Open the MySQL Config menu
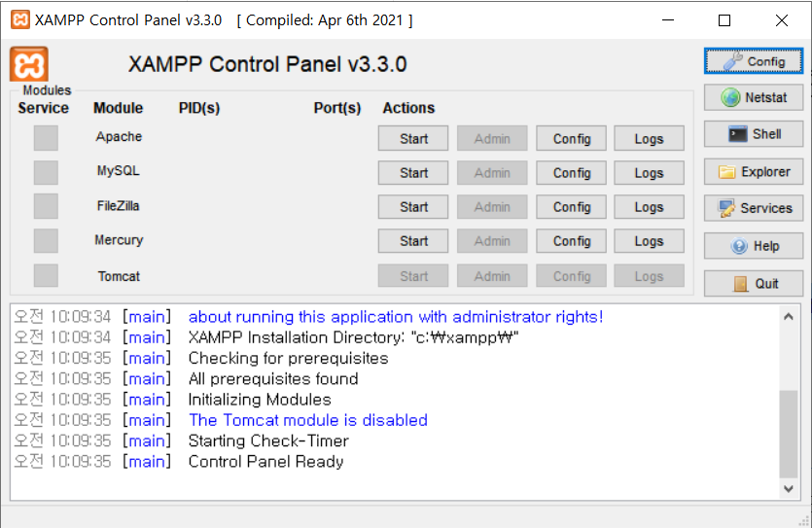The height and width of the screenshot is (528, 812). [x=571, y=172]
